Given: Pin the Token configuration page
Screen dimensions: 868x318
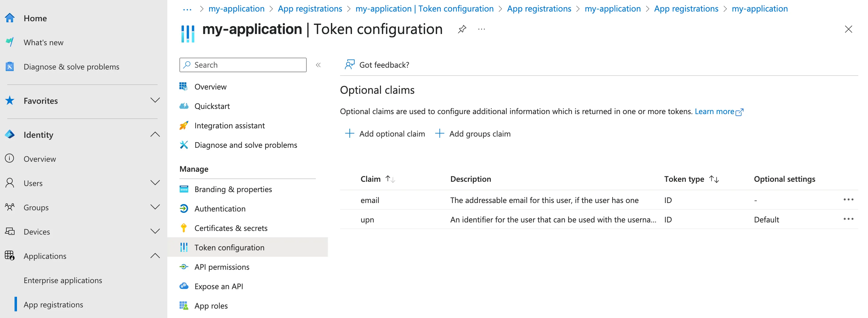Looking at the screenshot, I should pos(462,29).
